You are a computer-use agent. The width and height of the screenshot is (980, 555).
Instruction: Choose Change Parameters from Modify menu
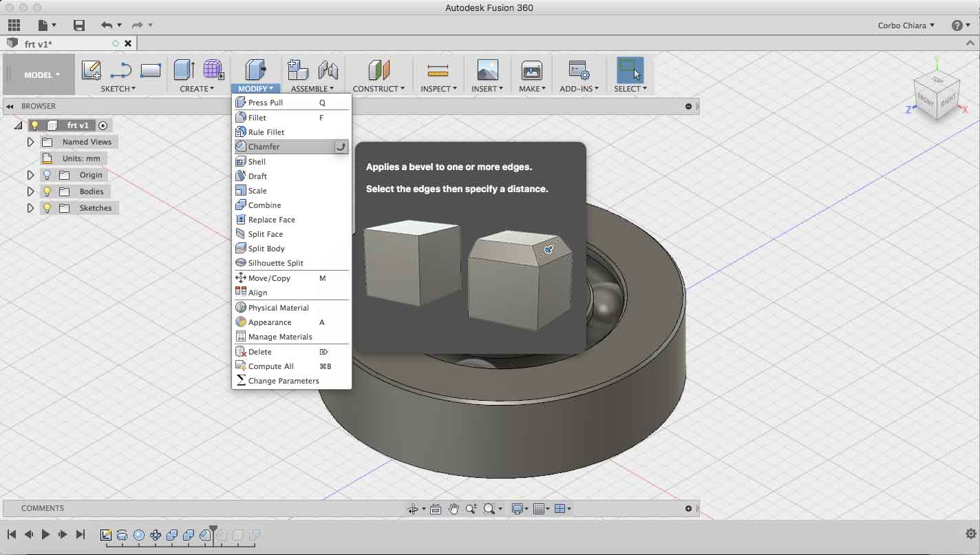[292, 381]
